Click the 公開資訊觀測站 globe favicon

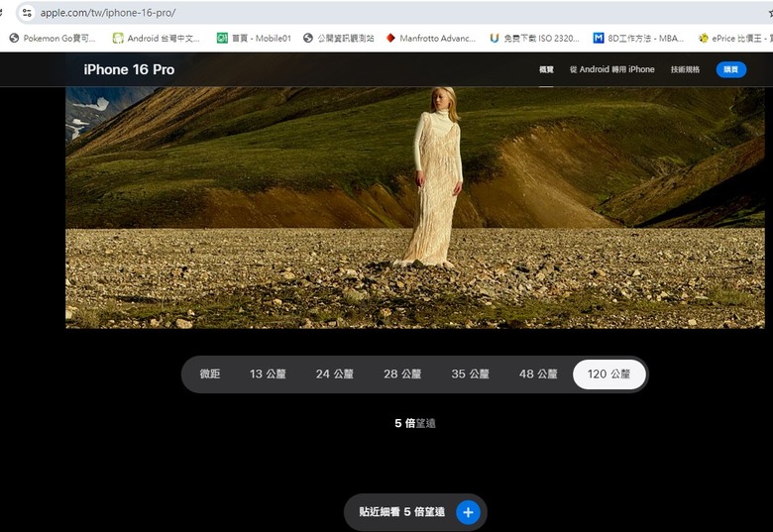[308, 38]
